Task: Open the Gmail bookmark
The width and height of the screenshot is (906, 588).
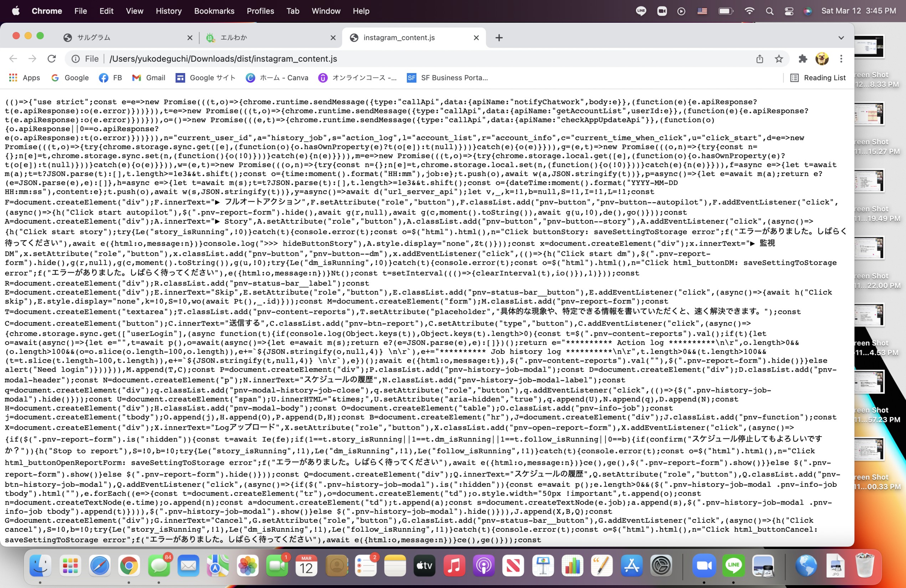Action: [x=148, y=78]
